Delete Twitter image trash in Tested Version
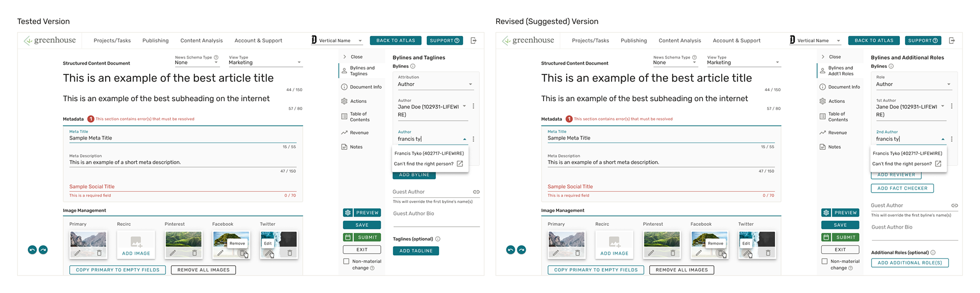This screenshot has width=980, height=293. pyautogui.click(x=290, y=253)
